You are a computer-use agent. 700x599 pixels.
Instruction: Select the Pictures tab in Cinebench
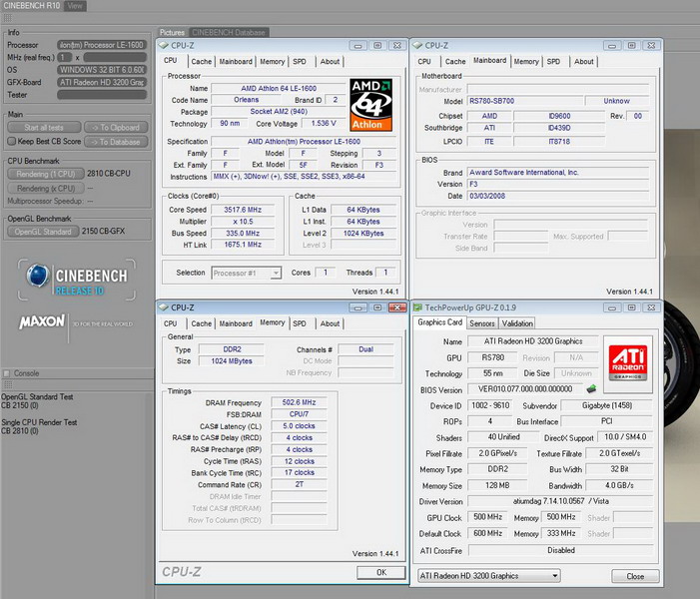pyautogui.click(x=172, y=32)
